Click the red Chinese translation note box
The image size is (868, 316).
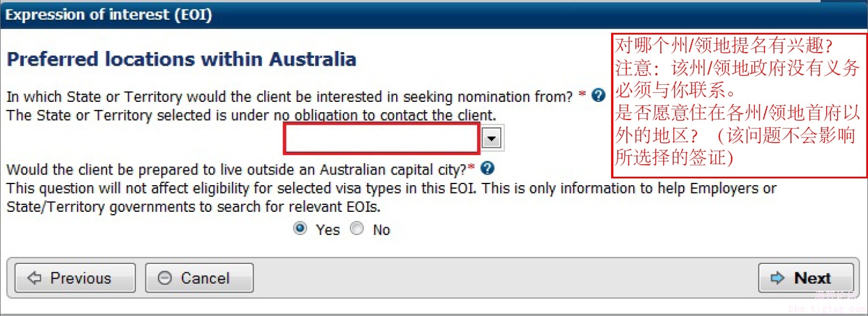[738, 105]
